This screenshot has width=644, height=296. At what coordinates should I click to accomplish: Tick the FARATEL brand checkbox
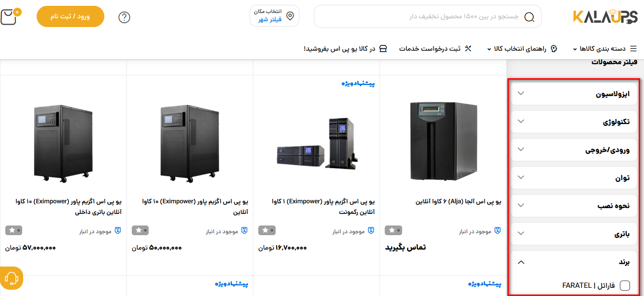pyautogui.click(x=625, y=285)
